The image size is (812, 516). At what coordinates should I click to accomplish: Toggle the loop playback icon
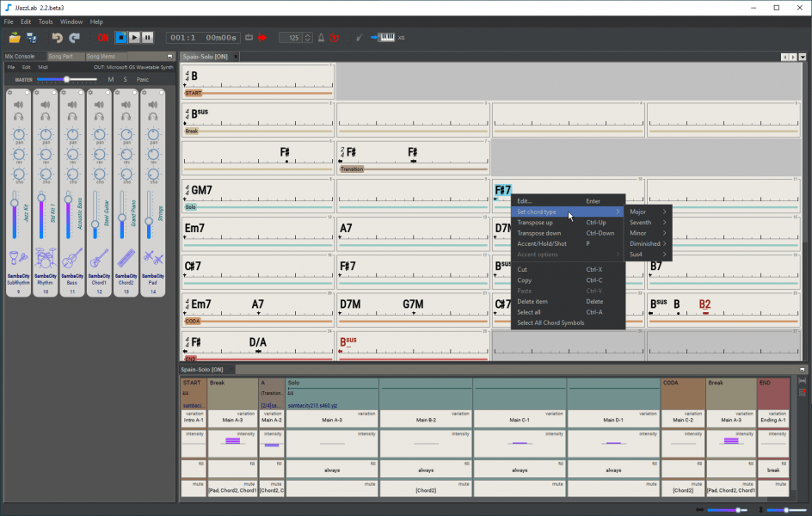tap(249, 37)
